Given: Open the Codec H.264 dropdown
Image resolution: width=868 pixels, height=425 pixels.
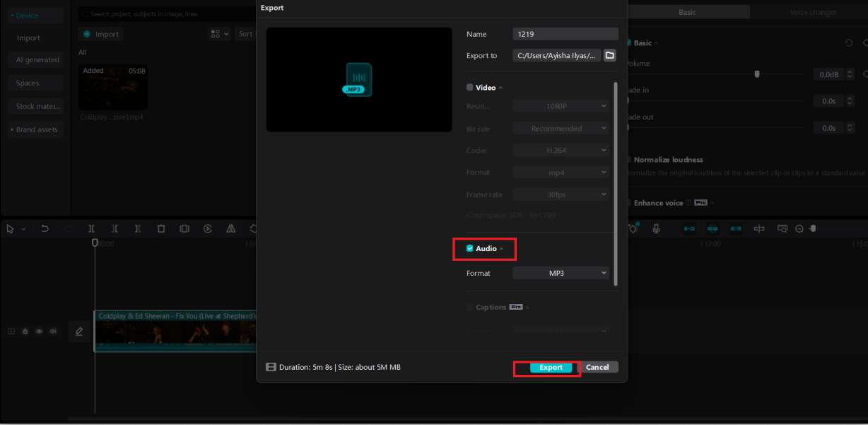Looking at the screenshot, I should (561, 151).
